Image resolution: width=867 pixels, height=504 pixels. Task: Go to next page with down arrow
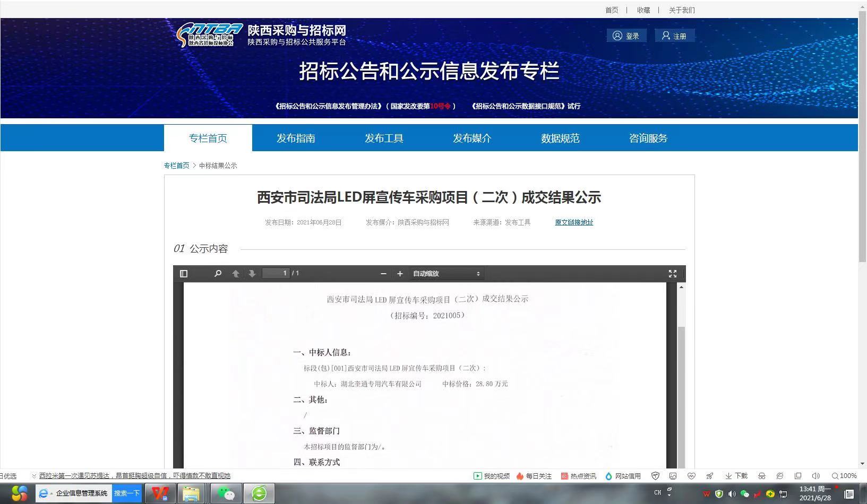click(252, 274)
